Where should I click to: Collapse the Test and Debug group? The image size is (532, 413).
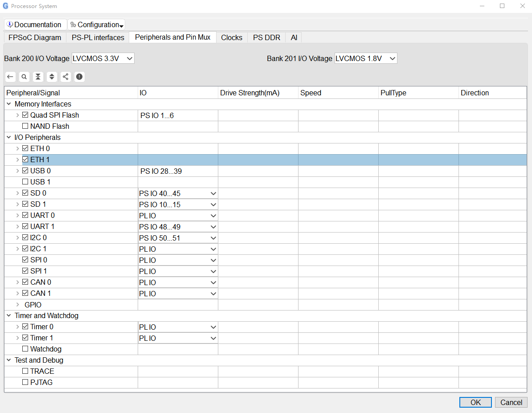pos(9,360)
